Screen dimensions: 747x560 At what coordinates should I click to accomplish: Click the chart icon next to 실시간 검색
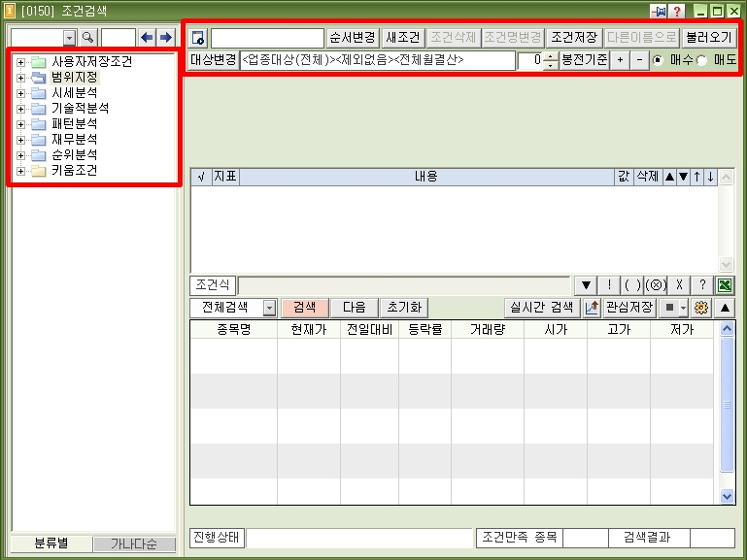coord(591,308)
